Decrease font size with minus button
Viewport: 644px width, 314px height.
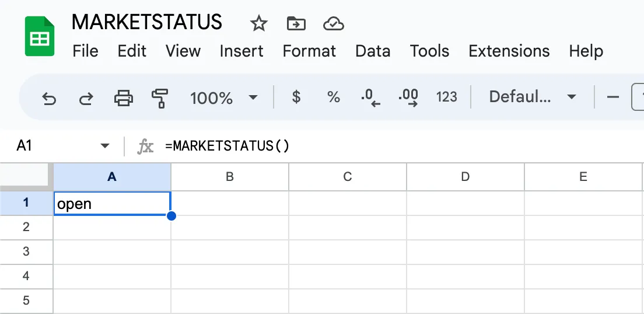(x=612, y=97)
